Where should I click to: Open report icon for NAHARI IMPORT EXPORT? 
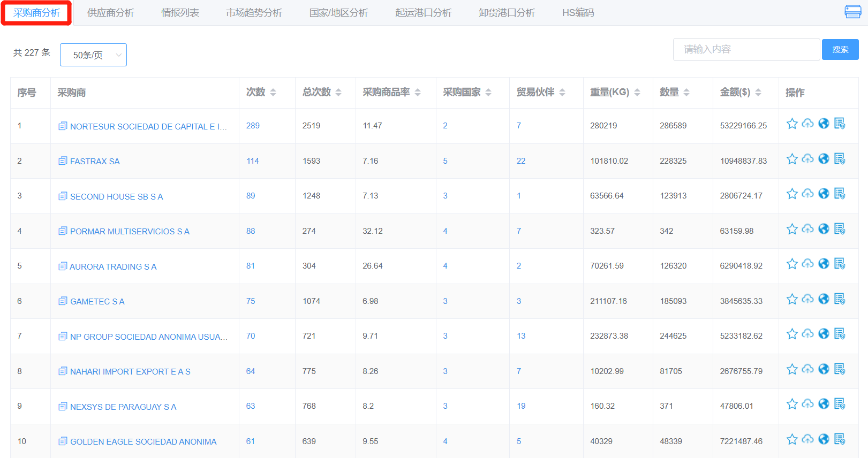point(840,369)
